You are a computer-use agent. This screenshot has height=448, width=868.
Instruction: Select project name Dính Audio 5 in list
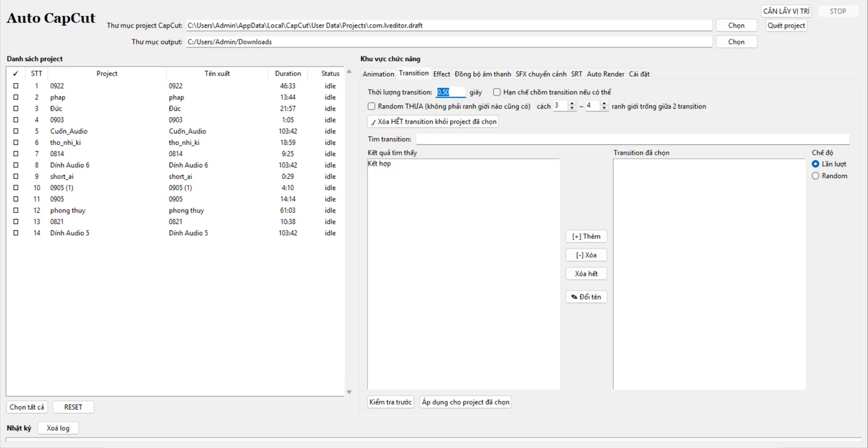click(69, 233)
